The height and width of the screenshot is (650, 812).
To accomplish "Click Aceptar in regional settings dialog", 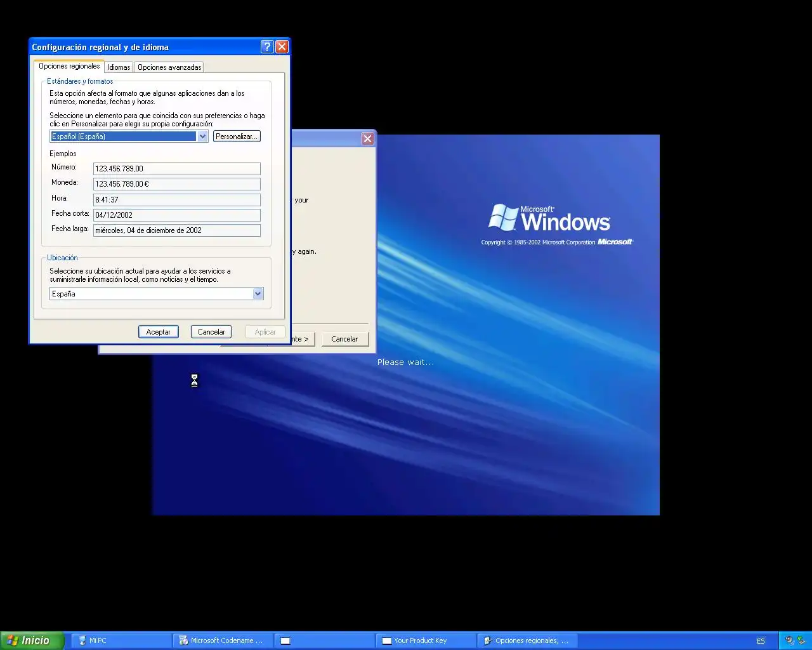I will point(159,332).
